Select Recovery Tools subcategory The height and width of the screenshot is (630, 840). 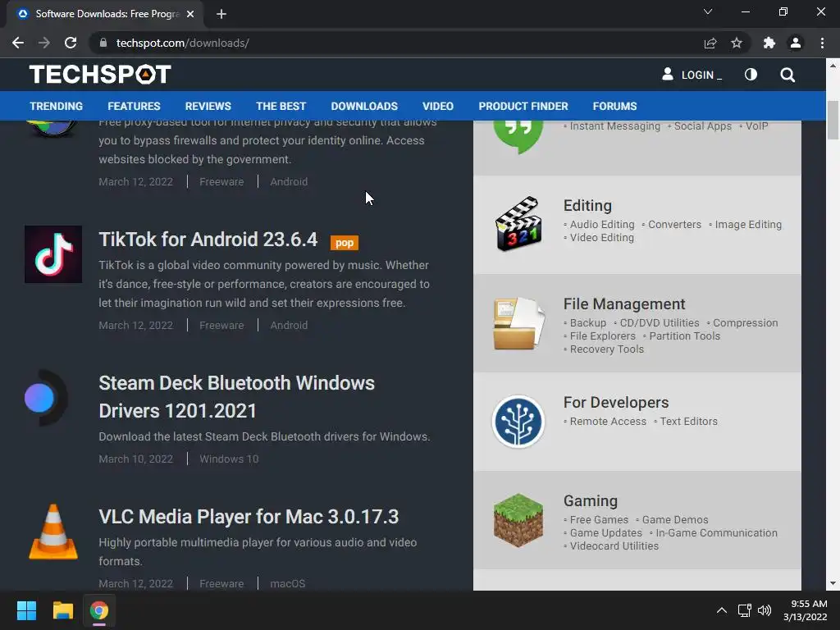pos(607,349)
